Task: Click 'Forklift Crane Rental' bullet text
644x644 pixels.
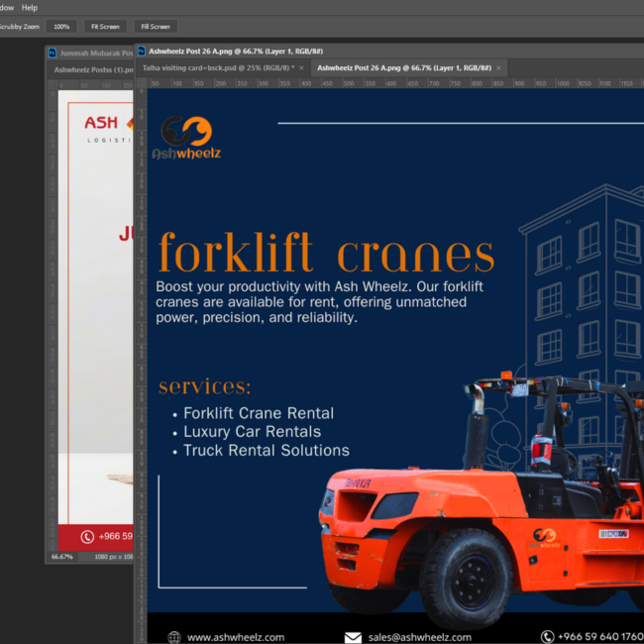Action: click(259, 413)
